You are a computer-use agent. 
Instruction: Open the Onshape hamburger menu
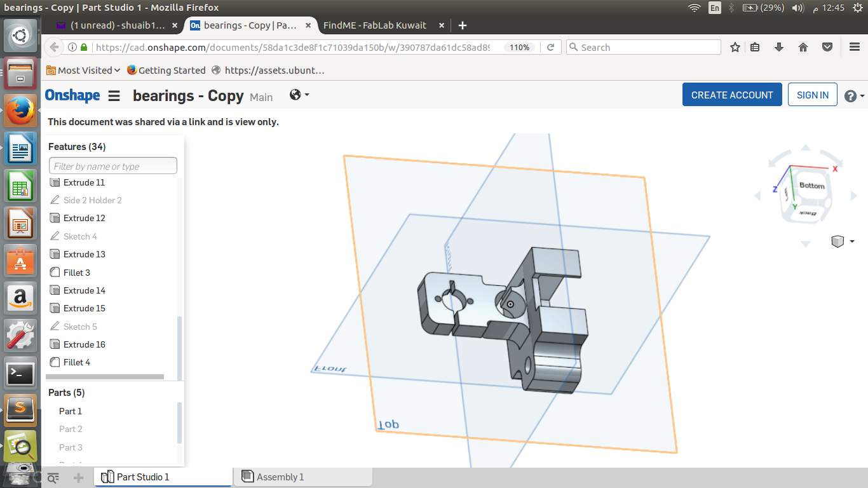[114, 96]
